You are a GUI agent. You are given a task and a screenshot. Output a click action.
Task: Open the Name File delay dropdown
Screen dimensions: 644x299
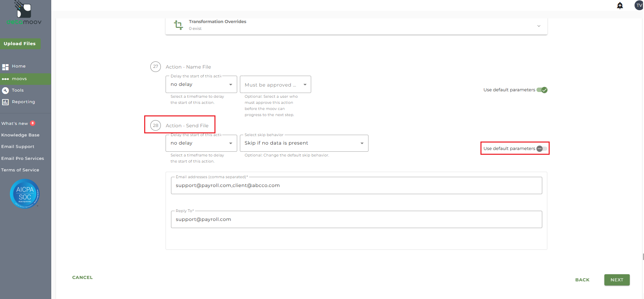201,85
